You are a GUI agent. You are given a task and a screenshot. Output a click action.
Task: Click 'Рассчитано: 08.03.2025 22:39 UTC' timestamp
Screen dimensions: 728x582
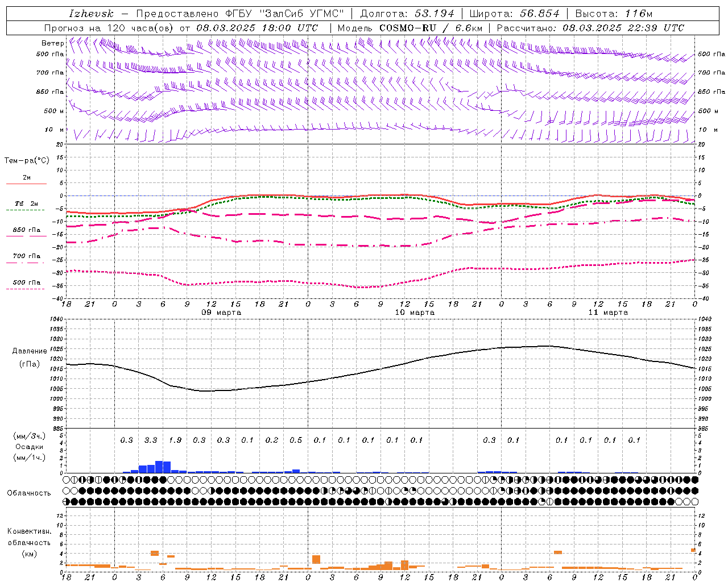coord(590,28)
